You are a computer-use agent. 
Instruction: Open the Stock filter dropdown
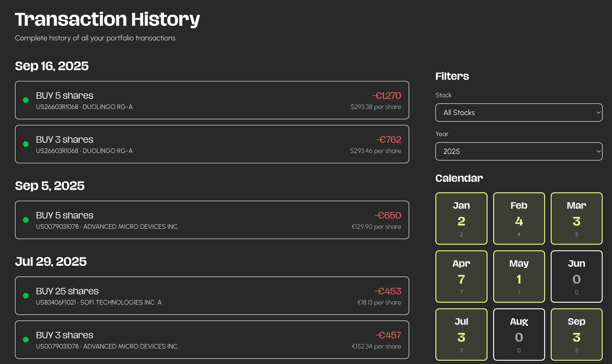(x=518, y=113)
